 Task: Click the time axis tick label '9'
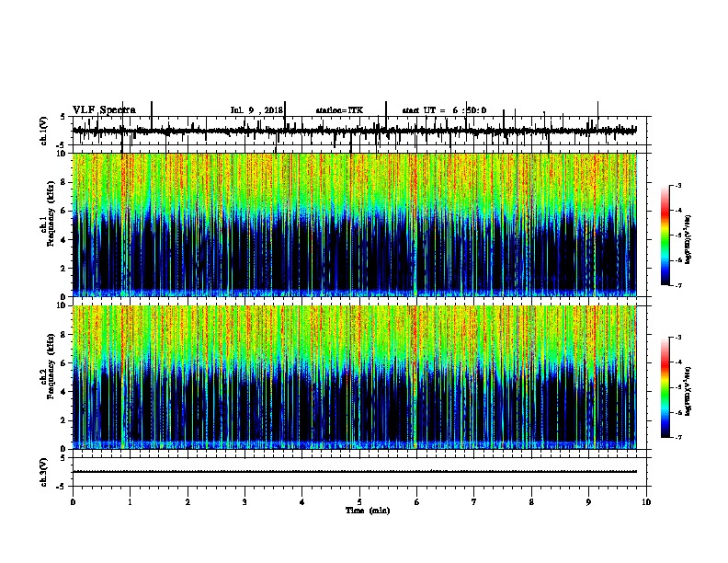(x=588, y=502)
